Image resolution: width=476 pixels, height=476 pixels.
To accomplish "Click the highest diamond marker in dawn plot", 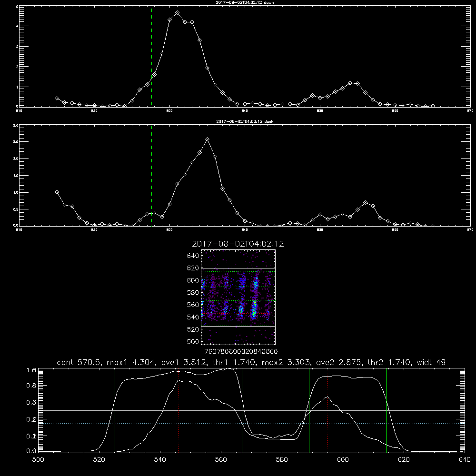I will pyautogui.click(x=177, y=13).
